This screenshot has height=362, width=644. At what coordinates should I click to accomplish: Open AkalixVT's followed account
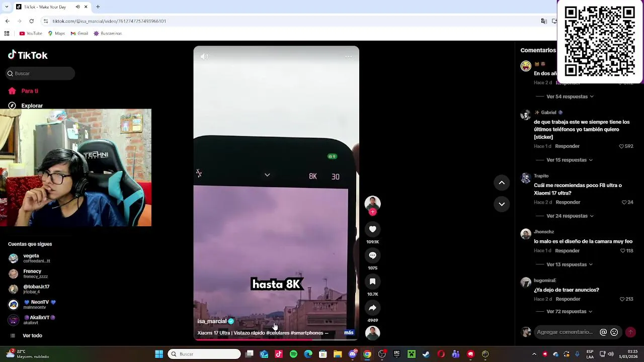tap(32, 320)
